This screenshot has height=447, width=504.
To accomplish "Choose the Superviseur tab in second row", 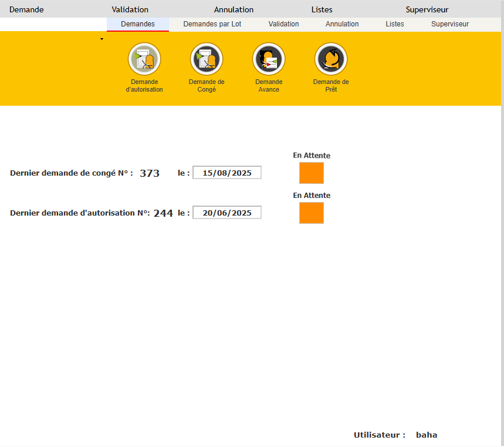I will [449, 24].
